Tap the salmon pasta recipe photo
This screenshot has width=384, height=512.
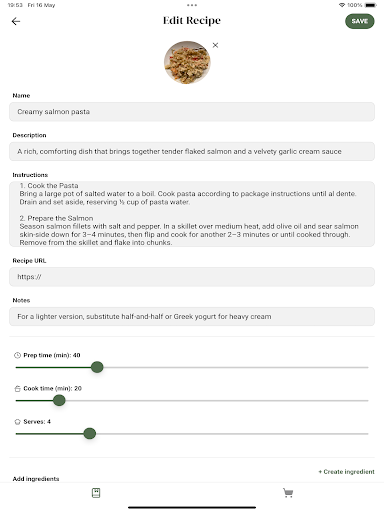pyautogui.click(x=187, y=62)
